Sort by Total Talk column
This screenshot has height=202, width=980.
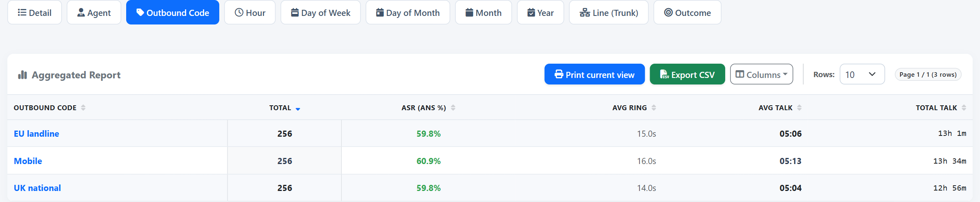point(941,108)
